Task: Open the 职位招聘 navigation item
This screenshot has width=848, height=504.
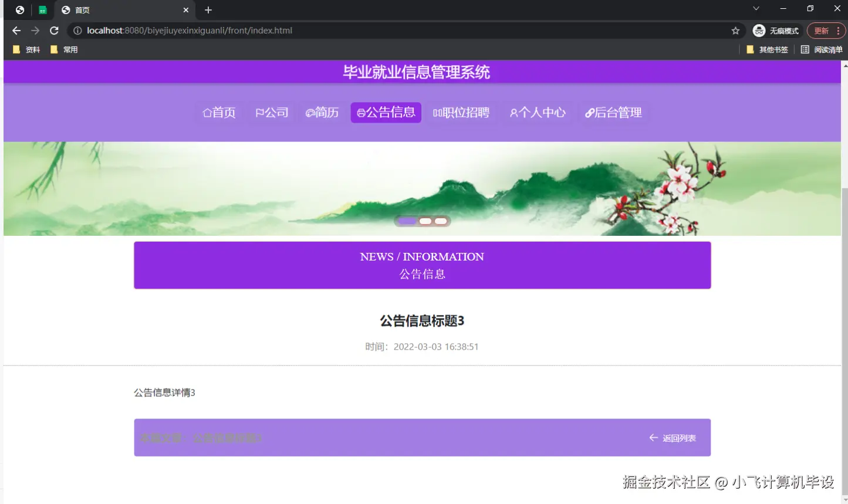Action: 461,113
